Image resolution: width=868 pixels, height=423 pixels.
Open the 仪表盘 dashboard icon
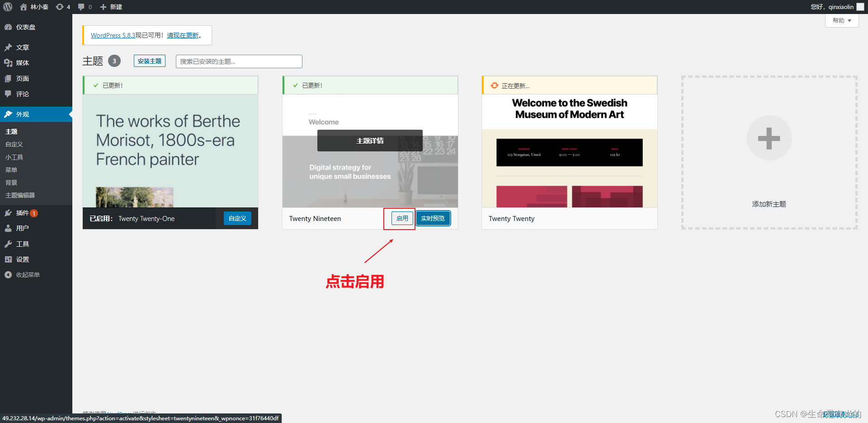click(8, 27)
